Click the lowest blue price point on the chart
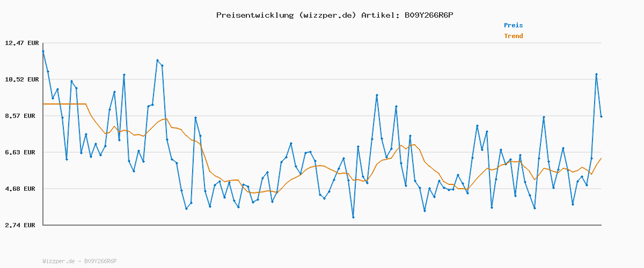This screenshot has width=644, height=268. (353, 217)
